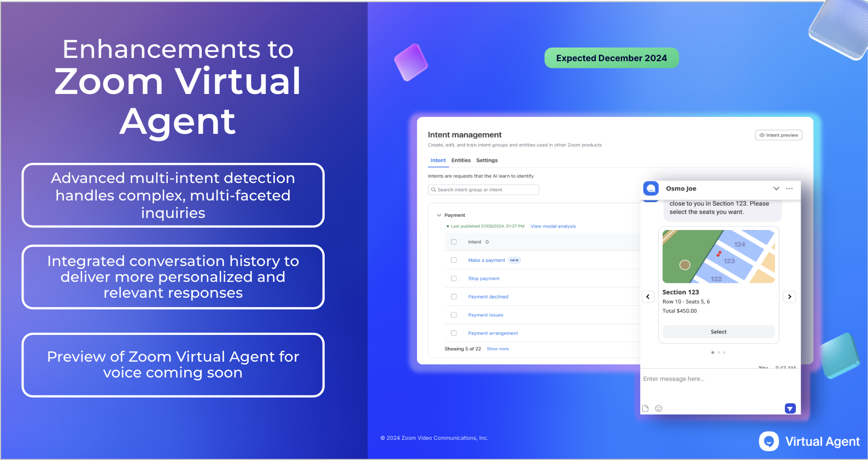This screenshot has height=460, width=868.
Task: Open the emoji picker in chat
Action: click(x=659, y=409)
